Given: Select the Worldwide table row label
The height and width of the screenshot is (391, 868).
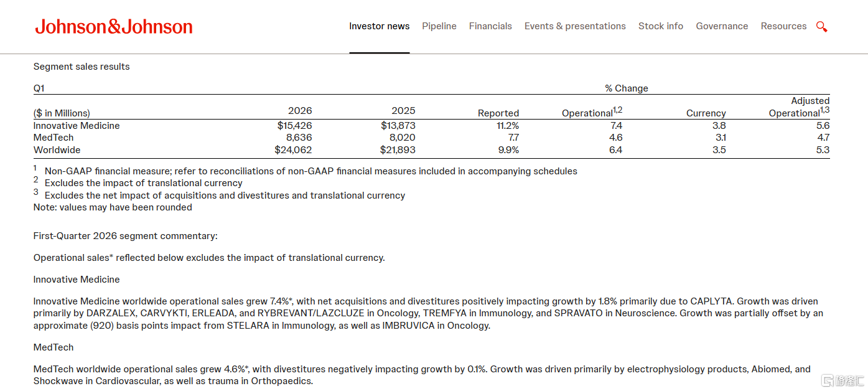Looking at the screenshot, I should (57, 150).
